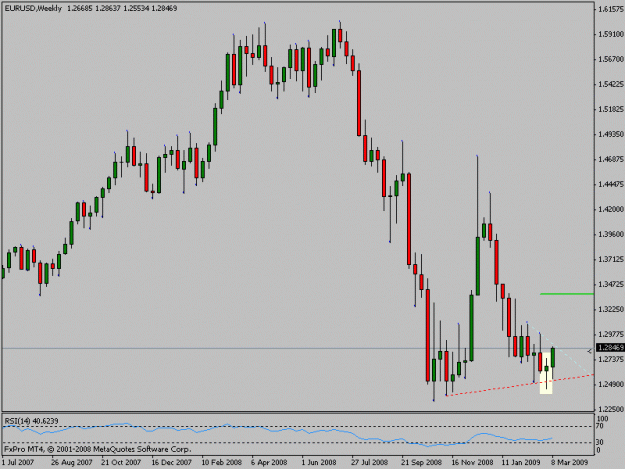Click the 16 Dec 2007 date label
This screenshot has height=469, width=625.
click(171, 463)
